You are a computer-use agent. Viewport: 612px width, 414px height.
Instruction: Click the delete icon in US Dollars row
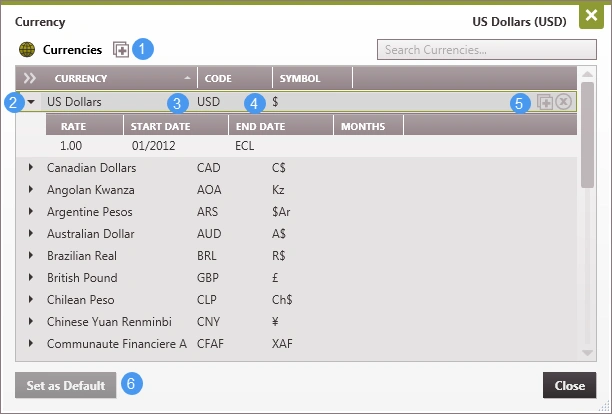(x=564, y=102)
